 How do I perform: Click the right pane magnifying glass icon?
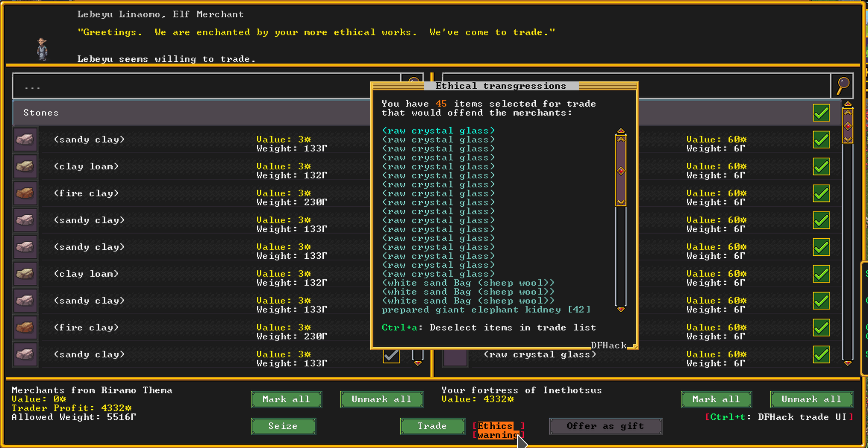pyautogui.click(x=842, y=85)
